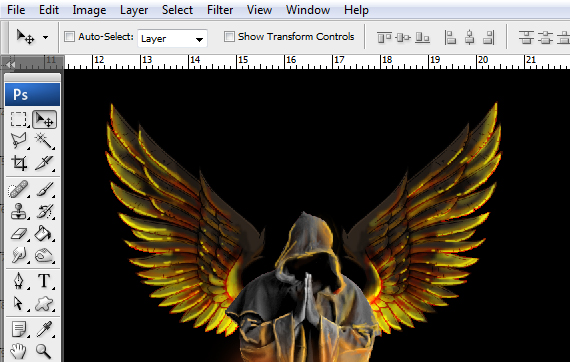Open the Layer menu

[x=134, y=10]
